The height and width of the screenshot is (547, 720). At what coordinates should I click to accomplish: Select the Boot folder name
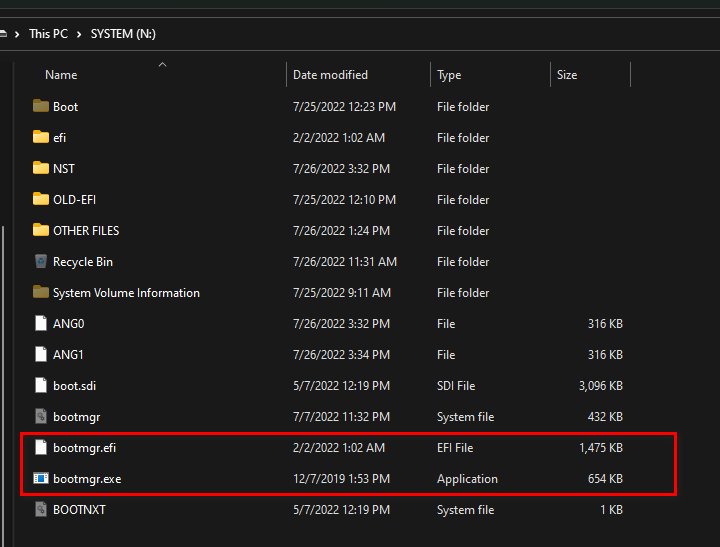point(65,107)
